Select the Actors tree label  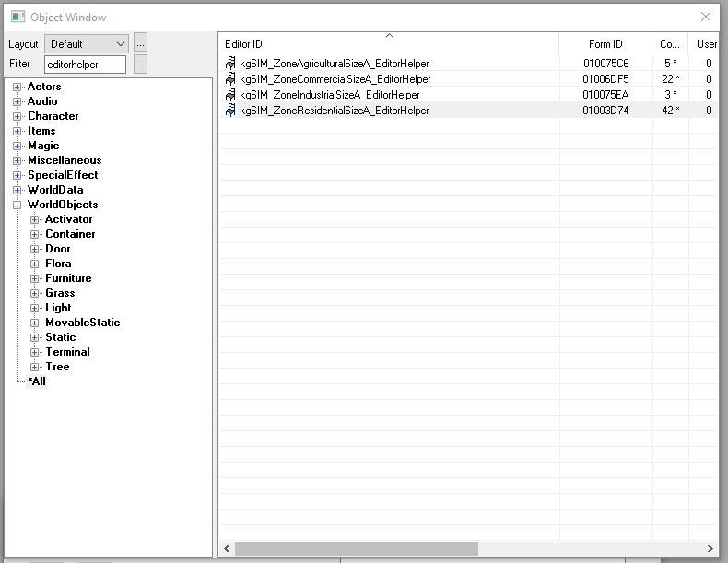(x=44, y=87)
